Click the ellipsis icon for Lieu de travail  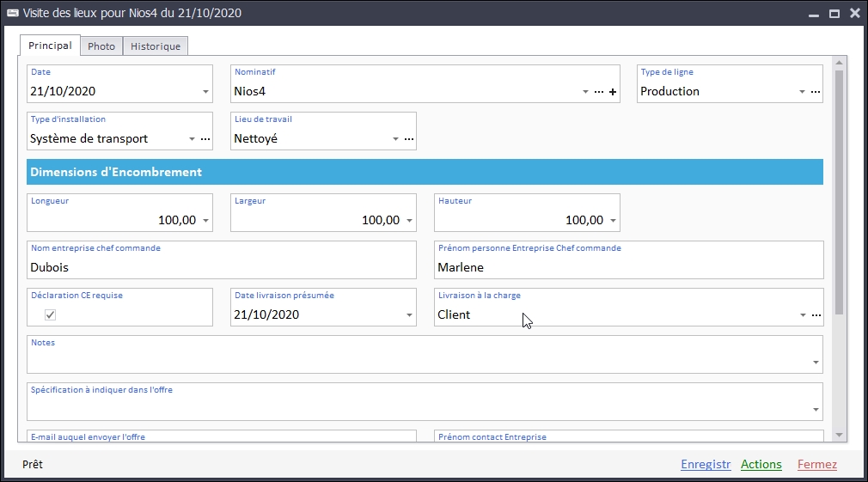pyautogui.click(x=409, y=139)
